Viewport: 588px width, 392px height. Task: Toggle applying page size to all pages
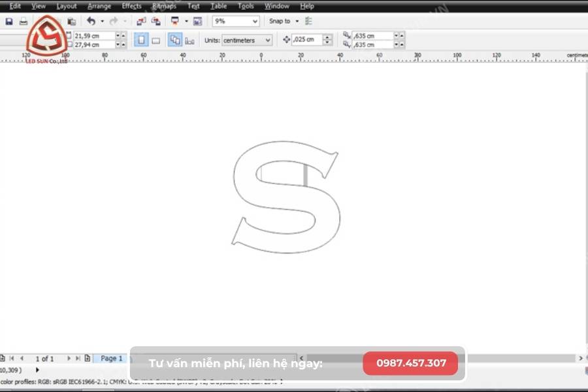175,40
